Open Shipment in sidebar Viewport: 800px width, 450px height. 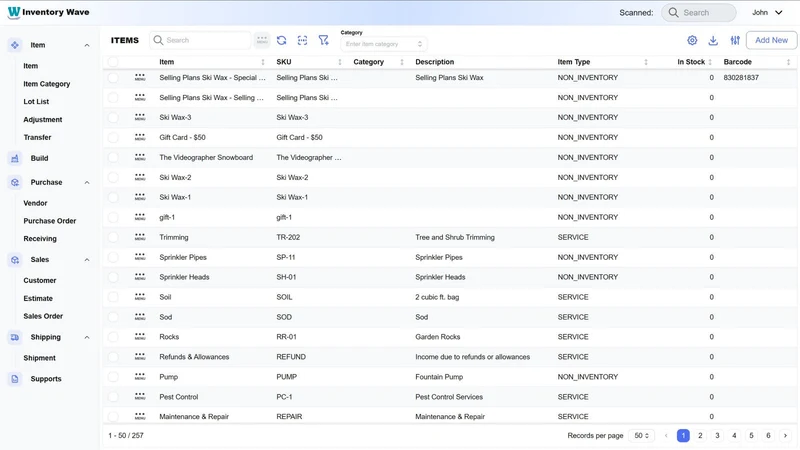pyautogui.click(x=39, y=358)
